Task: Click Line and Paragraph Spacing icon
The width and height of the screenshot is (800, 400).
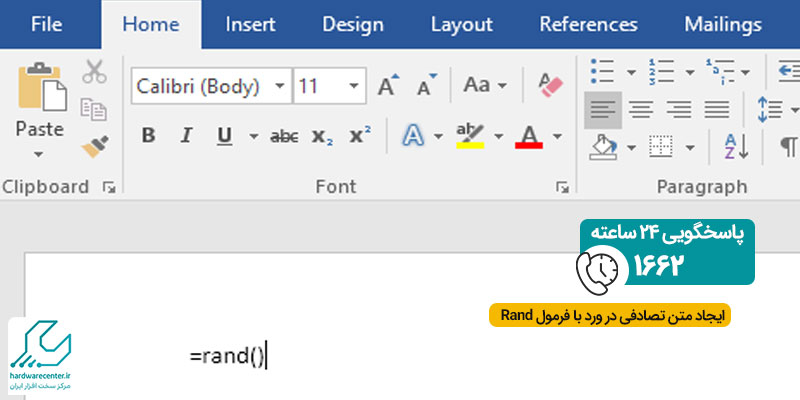Action: tap(770, 109)
